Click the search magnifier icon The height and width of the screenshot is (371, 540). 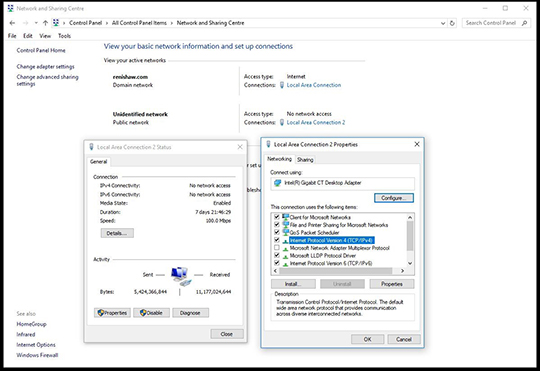pos(524,23)
